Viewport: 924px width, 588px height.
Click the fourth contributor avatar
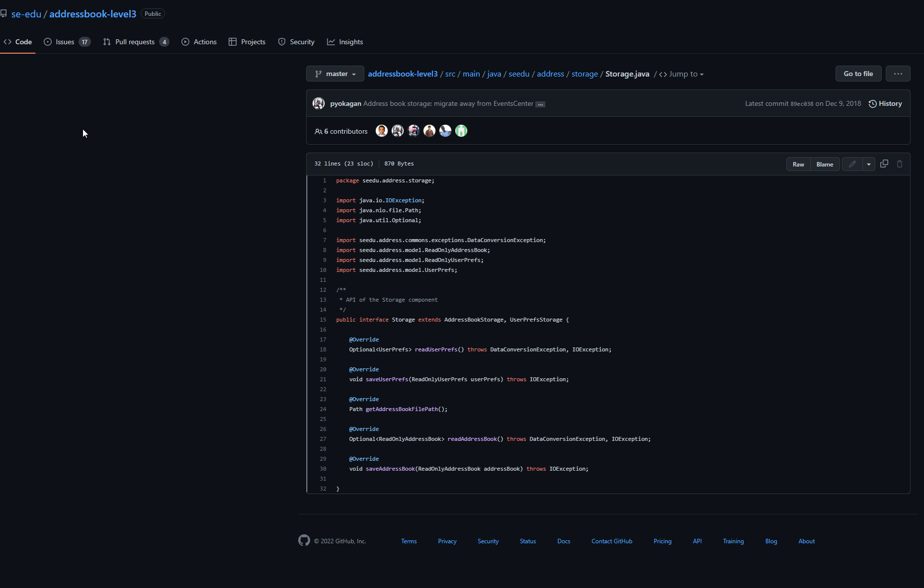click(429, 131)
